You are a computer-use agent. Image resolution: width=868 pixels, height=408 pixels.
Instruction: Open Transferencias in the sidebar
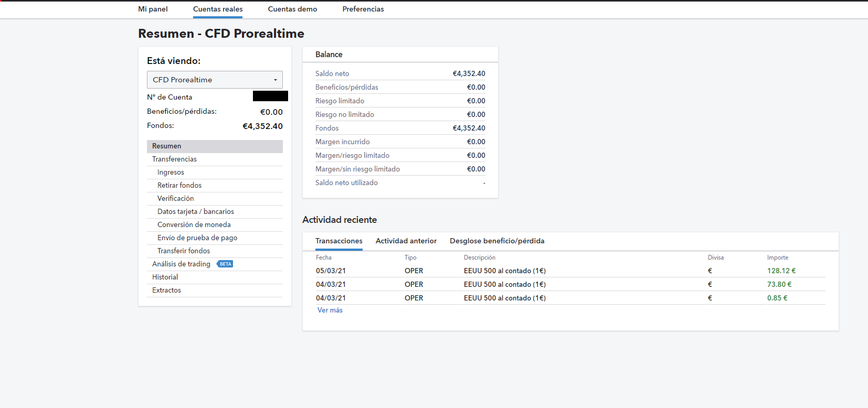pyautogui.click(x=174, y=159)
